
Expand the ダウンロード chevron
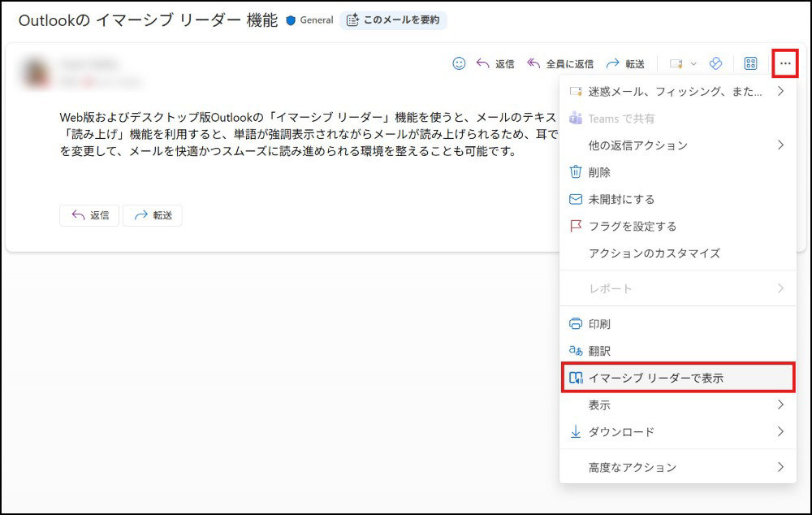coord(780,431)
